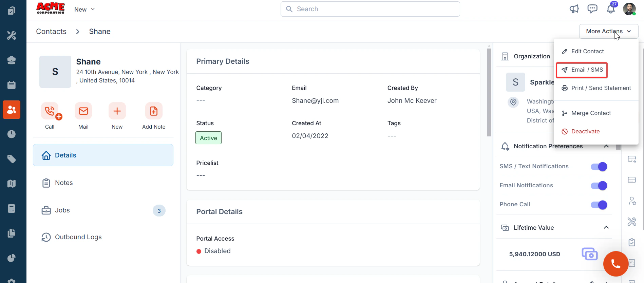The height and width of the screenshot is (283, 644).
Task: Open the calendar sidebar icon
Action: point(12,85)
